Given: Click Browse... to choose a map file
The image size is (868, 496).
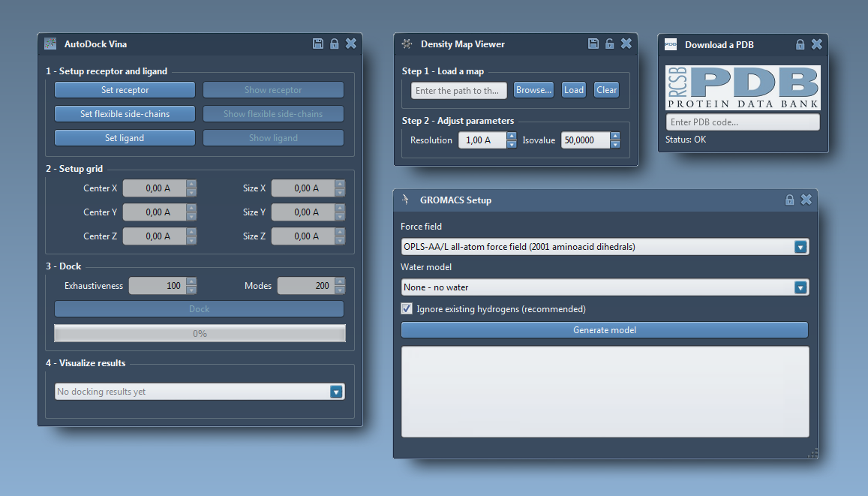Looking at the screenshot, I should [x=533, y=90].
